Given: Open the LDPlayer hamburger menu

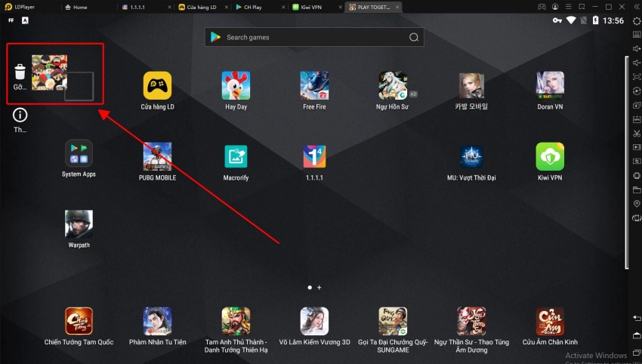Looking at the screenshot, I should point(568,7).
